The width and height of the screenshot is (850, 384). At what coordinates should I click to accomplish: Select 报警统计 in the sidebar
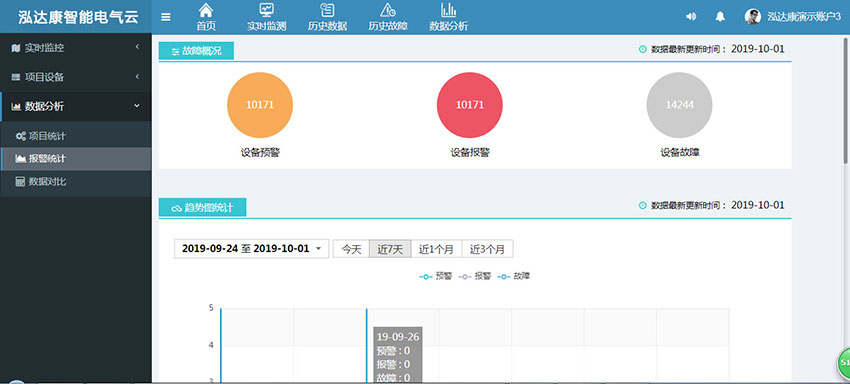[x=76, y=159]
